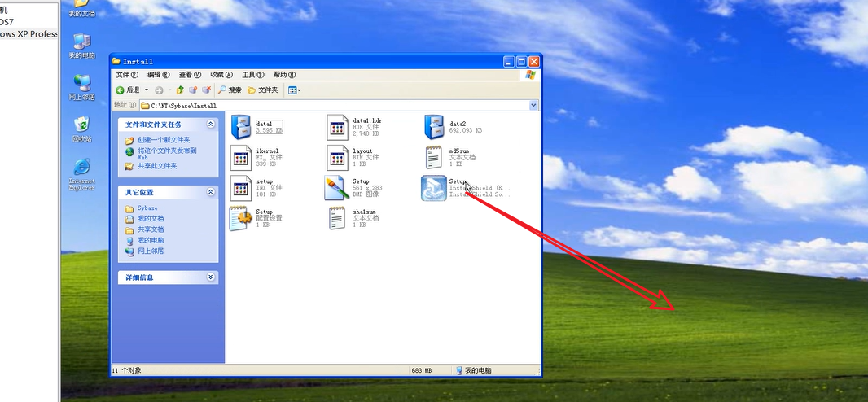Toggle the 文件夹 folders pane
Screen dimensions: 868x402
(262, 90)
